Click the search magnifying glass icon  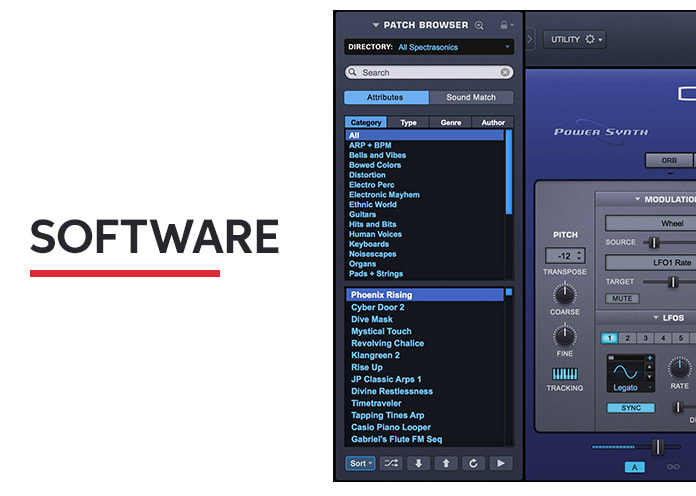(x=352, y=72)
